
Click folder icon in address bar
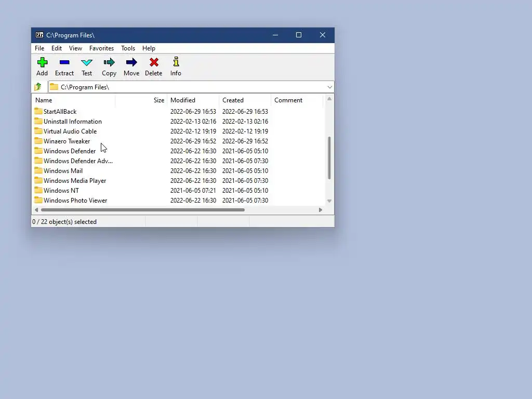(x=54, y=87)
